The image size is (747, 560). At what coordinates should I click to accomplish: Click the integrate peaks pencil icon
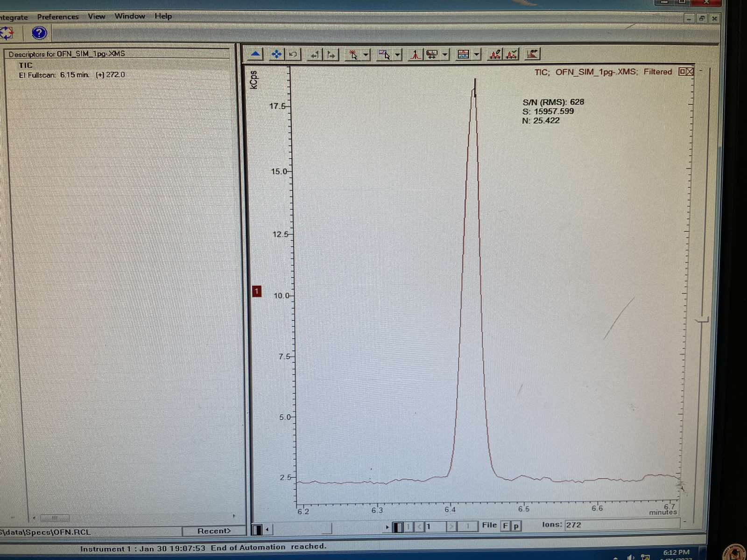click(x=495, y=55)
